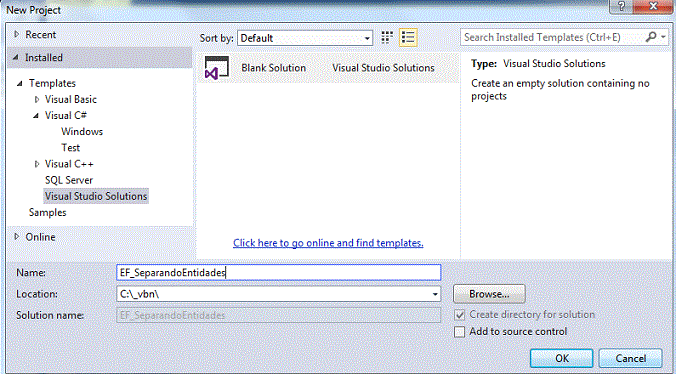Click the OK button
This screenshot has height=374, width=676.
[x=562, y=358]
